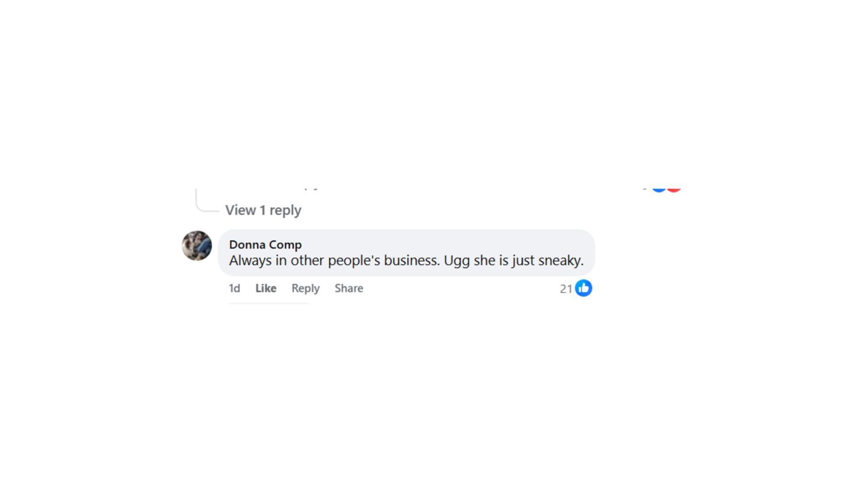
Task: Click the blue thumbs-up icon beside 21
Action: (x=583, y=288)
